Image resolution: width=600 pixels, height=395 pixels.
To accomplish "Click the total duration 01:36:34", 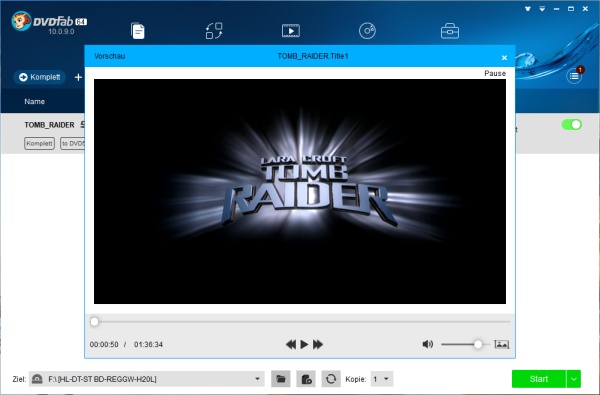I will tap(148, 344).
